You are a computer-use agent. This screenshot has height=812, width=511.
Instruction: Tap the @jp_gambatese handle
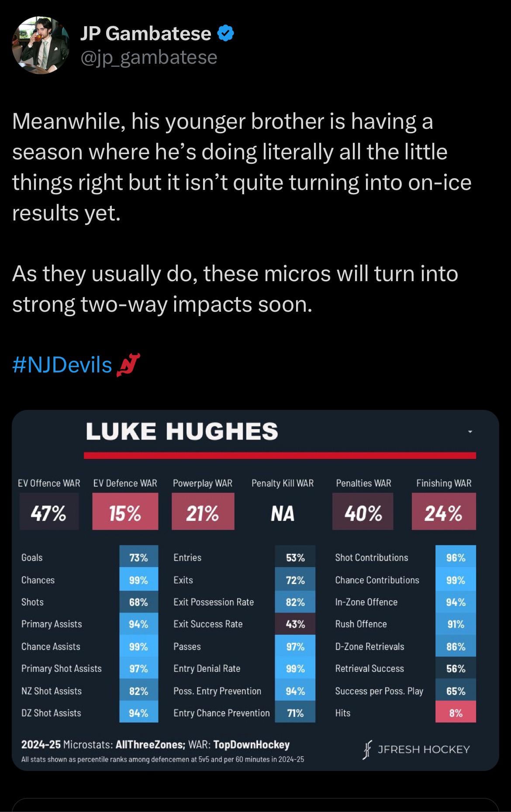[148, 57]
